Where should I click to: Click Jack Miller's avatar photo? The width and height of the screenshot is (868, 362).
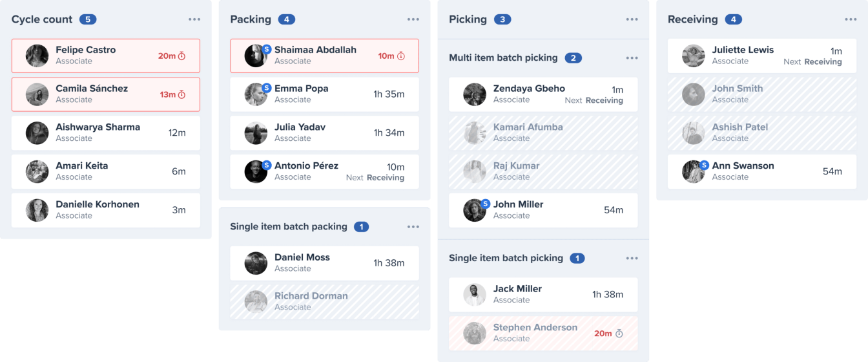(x=475, y=295)
